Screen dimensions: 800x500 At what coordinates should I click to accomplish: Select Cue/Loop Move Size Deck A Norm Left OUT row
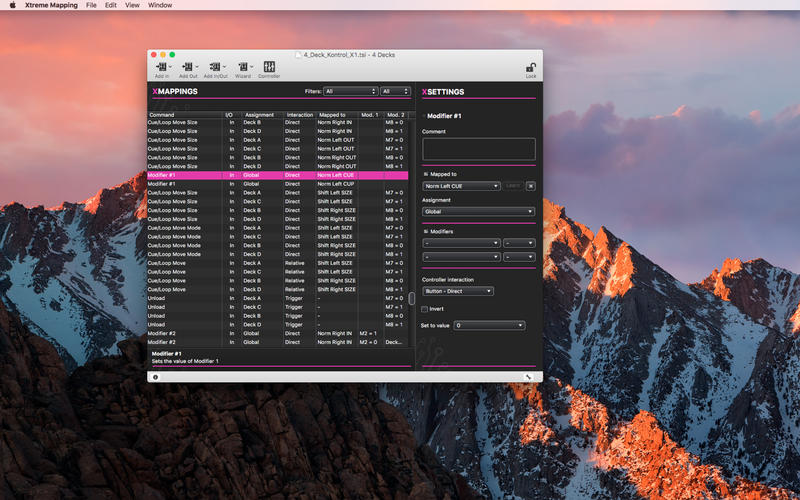click(x=278, y=140)
